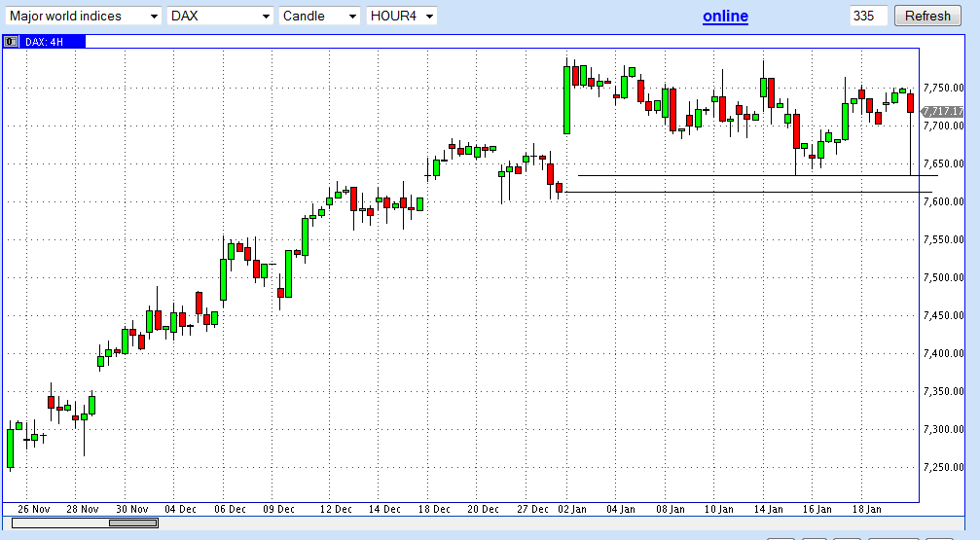Click the 10 Jan date label
The width and height of the screenshot is (980, 540).
719,509
